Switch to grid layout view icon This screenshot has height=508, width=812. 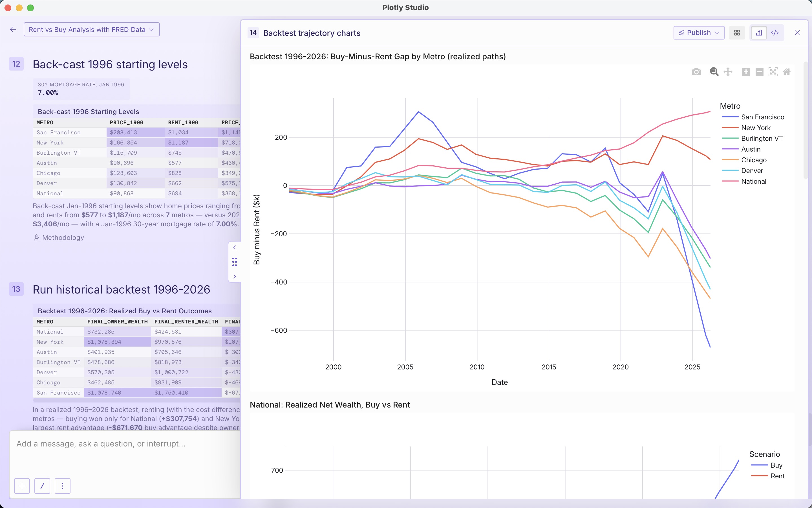point(737,32)
